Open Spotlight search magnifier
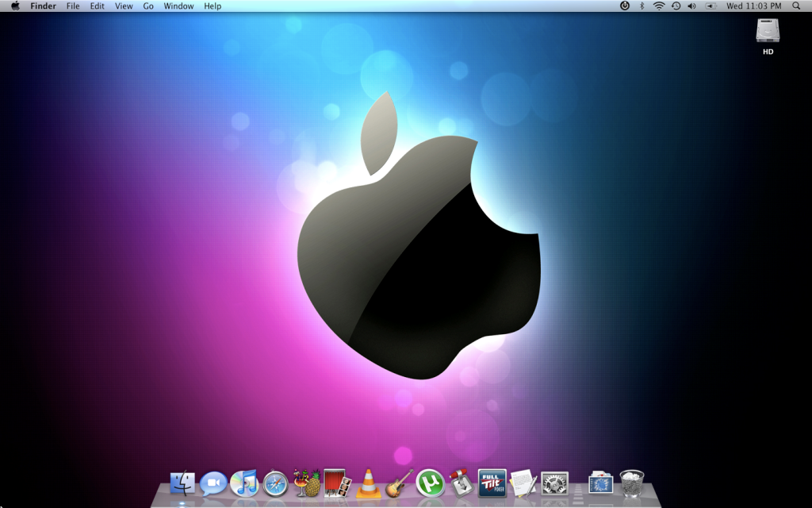This screenshot has height=508, width=812. click(x=796, y=6)
